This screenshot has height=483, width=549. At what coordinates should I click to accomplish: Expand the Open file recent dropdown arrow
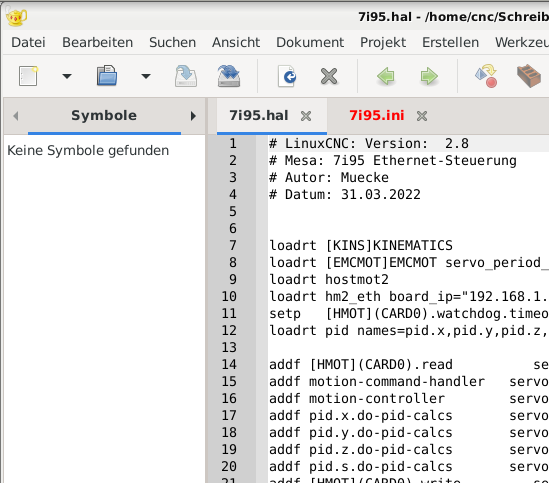tap(146, 76)
